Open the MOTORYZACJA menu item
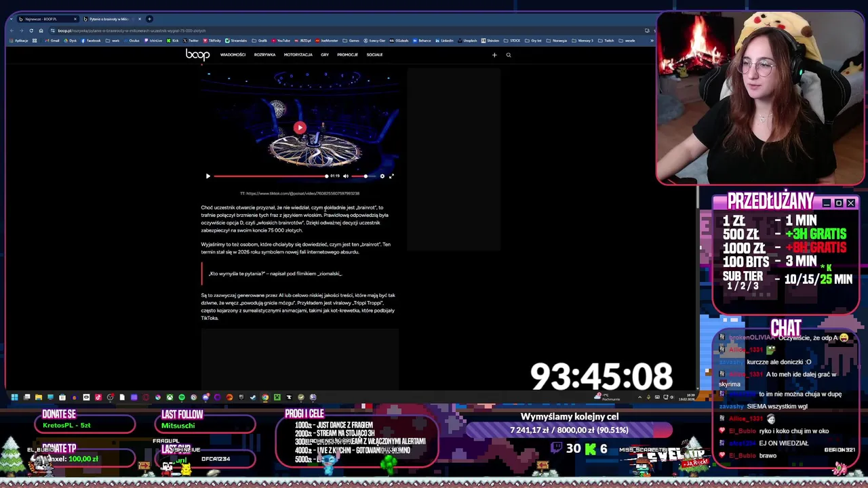Viewport: 868px width, 488px height. coord(298,55)
